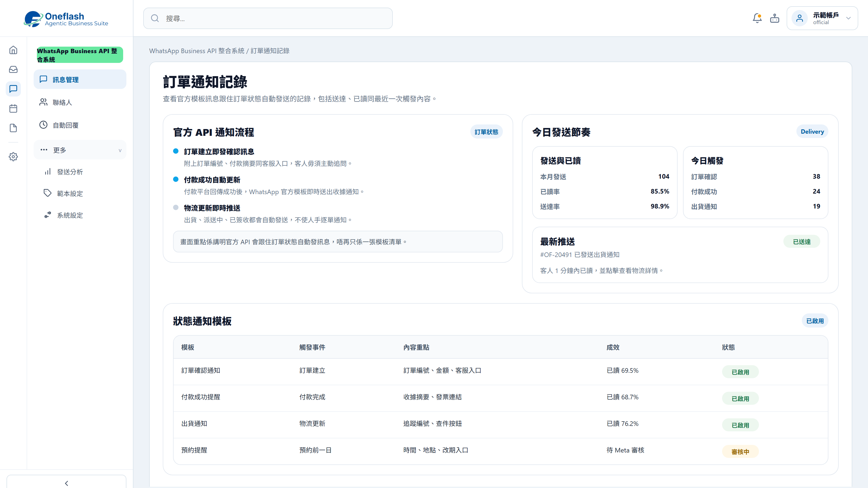Screen dimensions: 868x488
Task: Click the 付款成功自動更新 step heading
Action: pyautogui.click(x=212, y=180)
